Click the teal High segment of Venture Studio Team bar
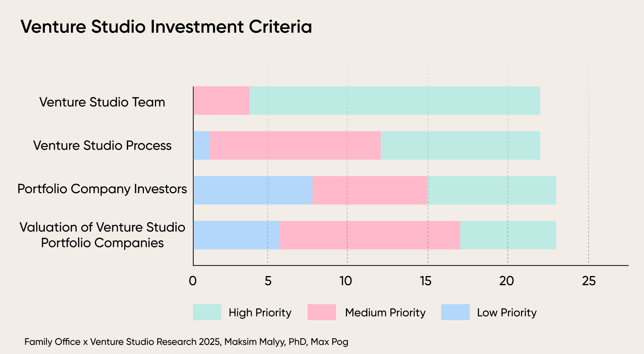 (x=395, y=100)
